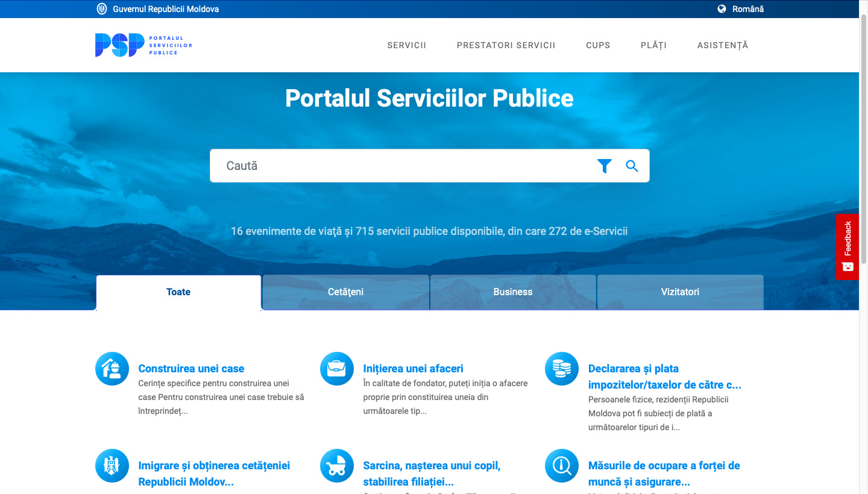Open the Inițierea unei afaceri link
Screen dimensions: 868x494
413,369
